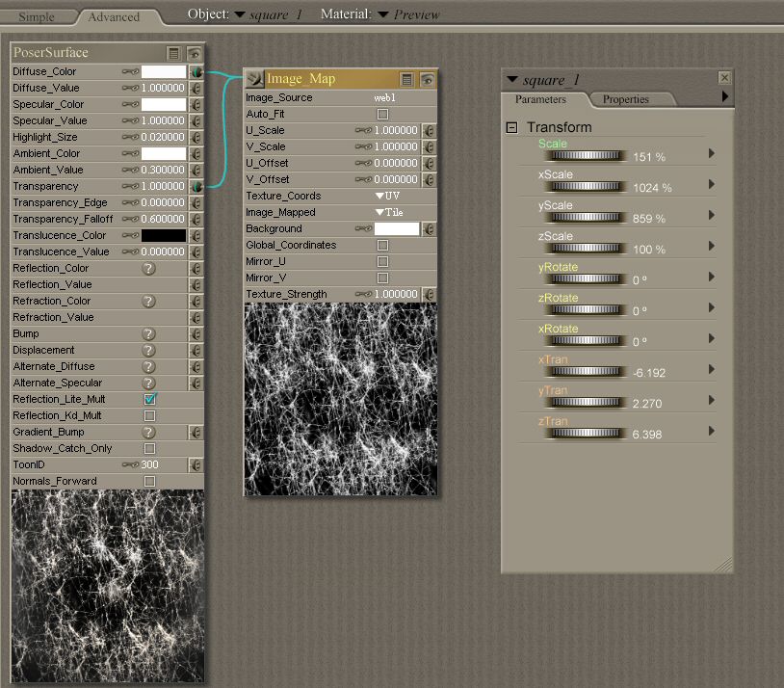
Task: Click the Diffuse_Value key animation icon
Action: pos(130,89)
